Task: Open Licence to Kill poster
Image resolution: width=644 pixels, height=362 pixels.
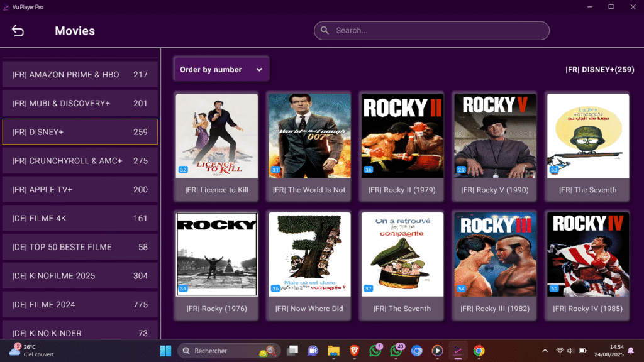Action: [x=217, y=136]
